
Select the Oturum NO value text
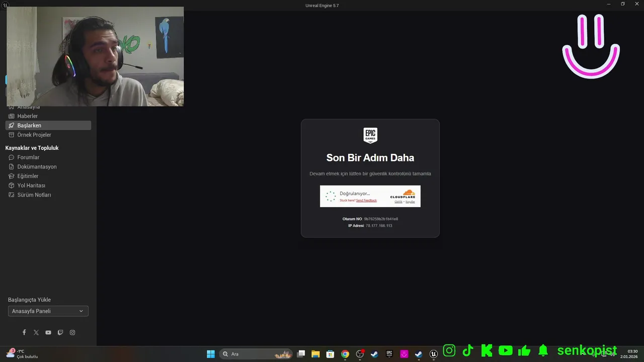click(381, 219)
